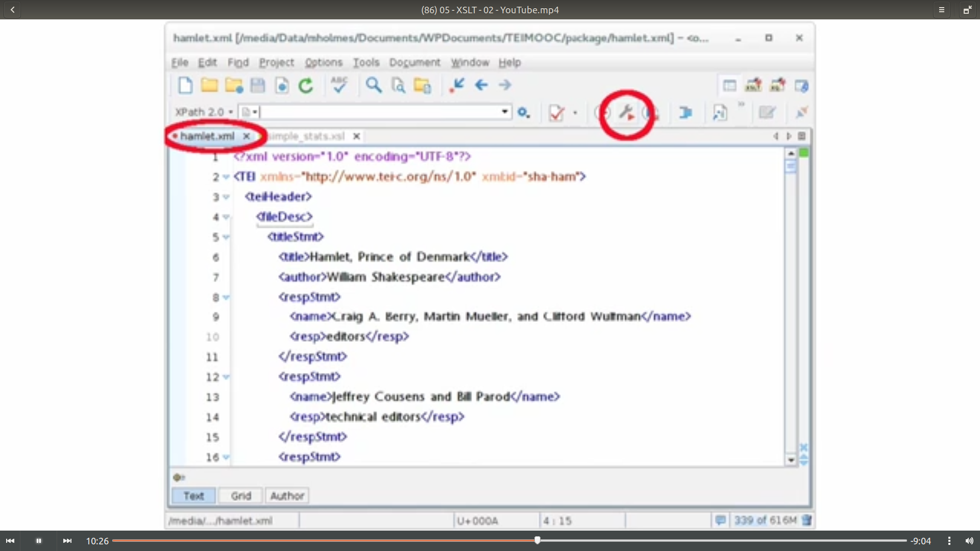Click the video progress slider
980x551 pixels.
click(537, 540)
